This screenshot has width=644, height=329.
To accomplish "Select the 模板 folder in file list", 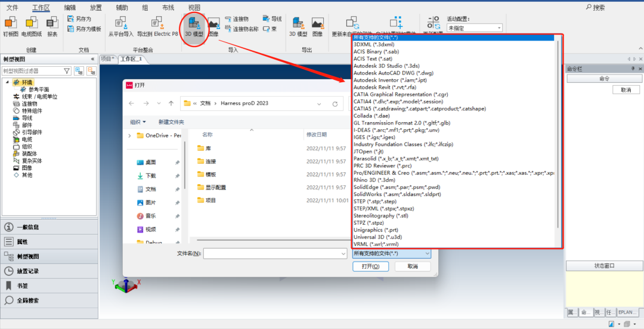I will pyautogui.click(x=210, y=175).
